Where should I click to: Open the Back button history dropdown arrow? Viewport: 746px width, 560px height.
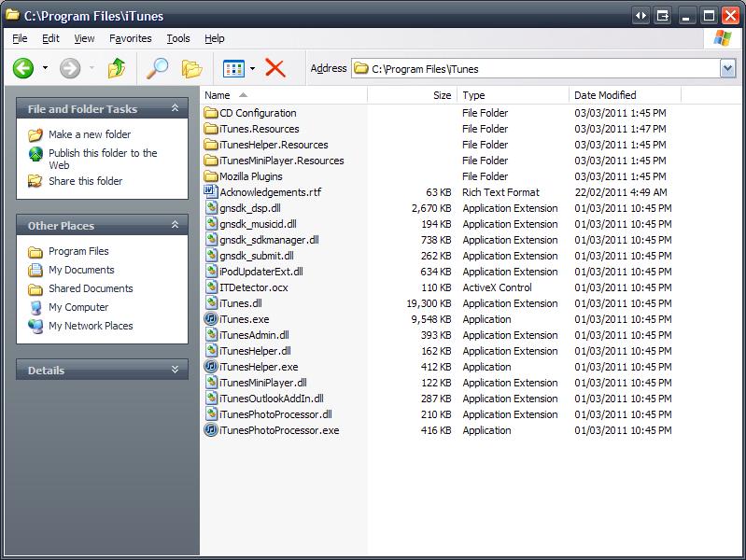45,68
